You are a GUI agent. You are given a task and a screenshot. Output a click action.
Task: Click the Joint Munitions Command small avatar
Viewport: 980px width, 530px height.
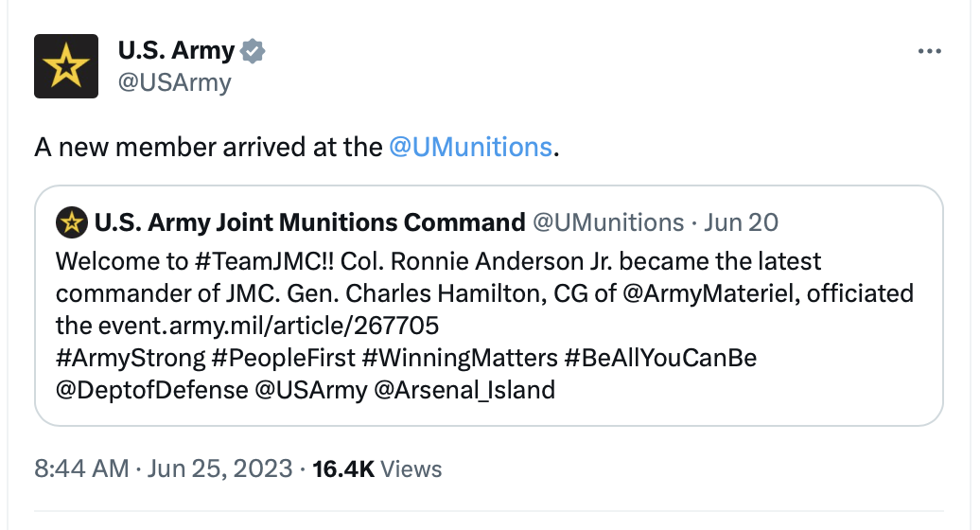[72, 222]
